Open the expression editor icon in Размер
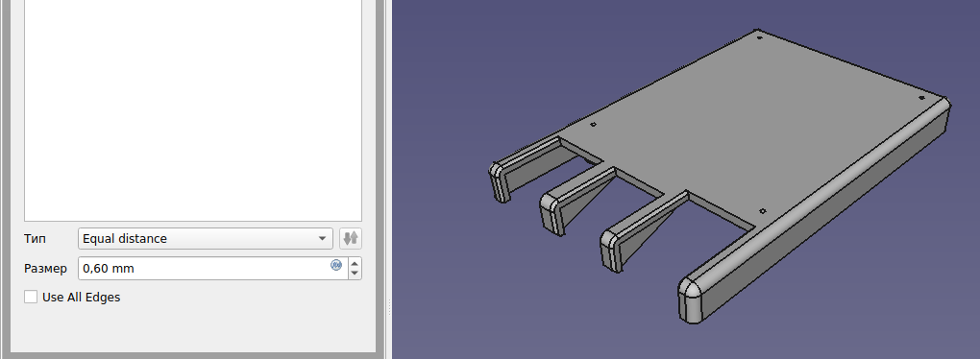The width and height of the screenshot is (980, 359). pyautogui.click(x=336, y=265)
